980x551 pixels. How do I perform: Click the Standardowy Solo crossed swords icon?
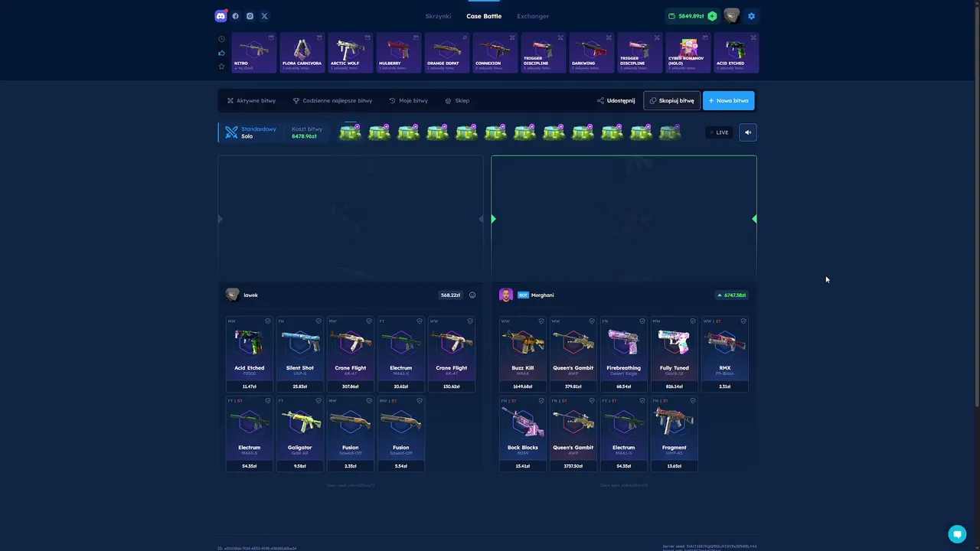click(x=231, y=132)
